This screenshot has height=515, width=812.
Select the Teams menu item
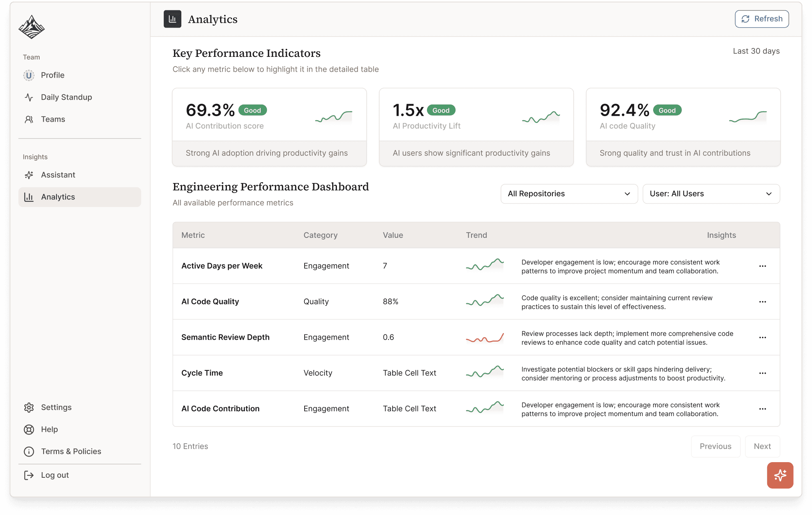click(53, 119)
